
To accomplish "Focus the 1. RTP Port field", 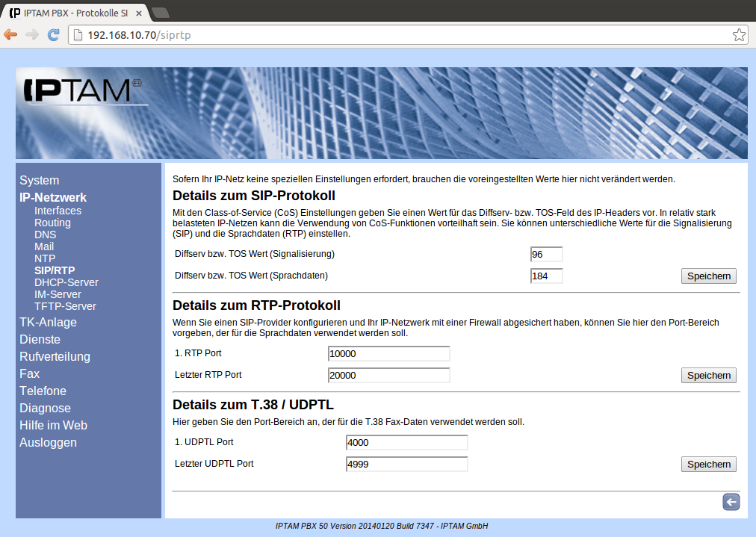I will [x=388, y=354].
